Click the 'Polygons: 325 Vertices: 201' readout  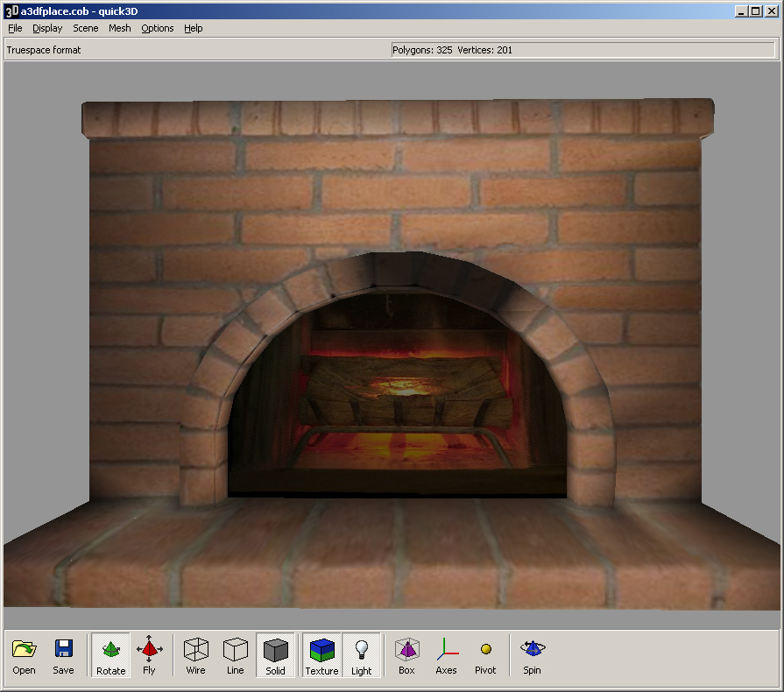click(452, 50)
